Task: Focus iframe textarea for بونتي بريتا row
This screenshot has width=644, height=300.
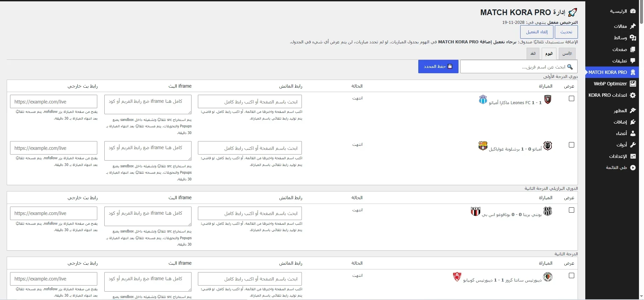Action: coord(148,216)
